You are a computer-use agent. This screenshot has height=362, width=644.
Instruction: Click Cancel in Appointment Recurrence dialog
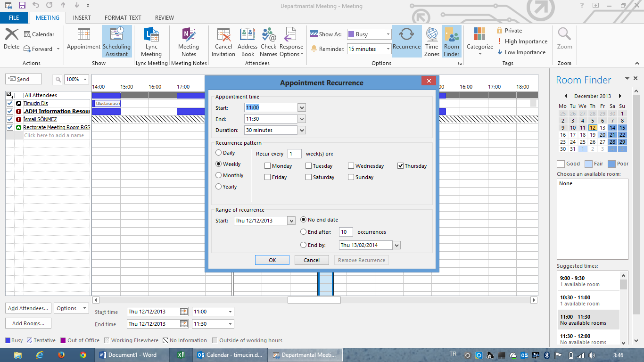312,260
